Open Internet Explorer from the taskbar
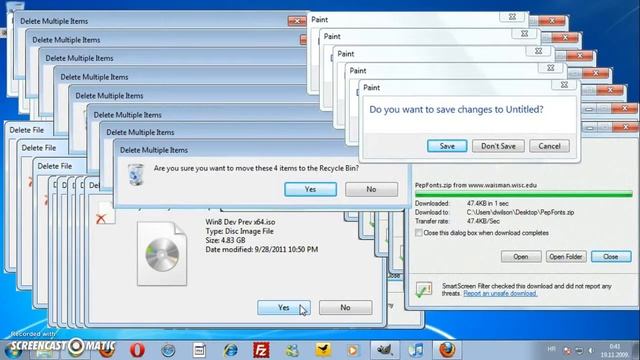 point(231,350)
